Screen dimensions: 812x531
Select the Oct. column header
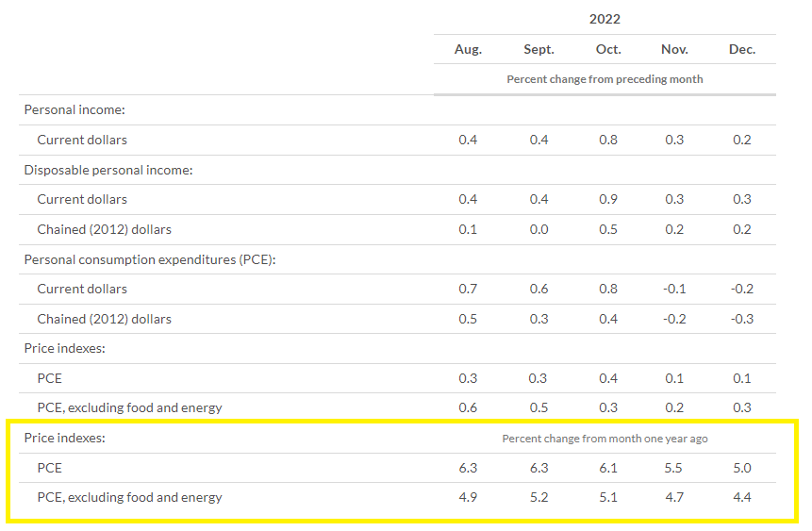pyautogui.click(x=608, y=49)
